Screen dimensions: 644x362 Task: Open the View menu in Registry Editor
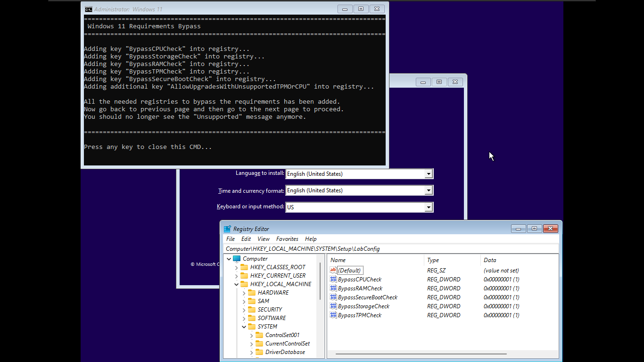[264, 239]
